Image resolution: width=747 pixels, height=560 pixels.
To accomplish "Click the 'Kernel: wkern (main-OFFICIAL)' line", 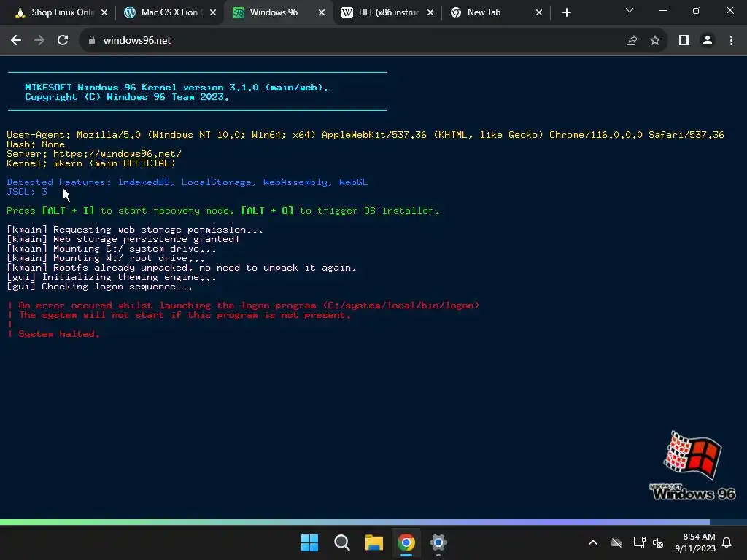I will [91, 163].
